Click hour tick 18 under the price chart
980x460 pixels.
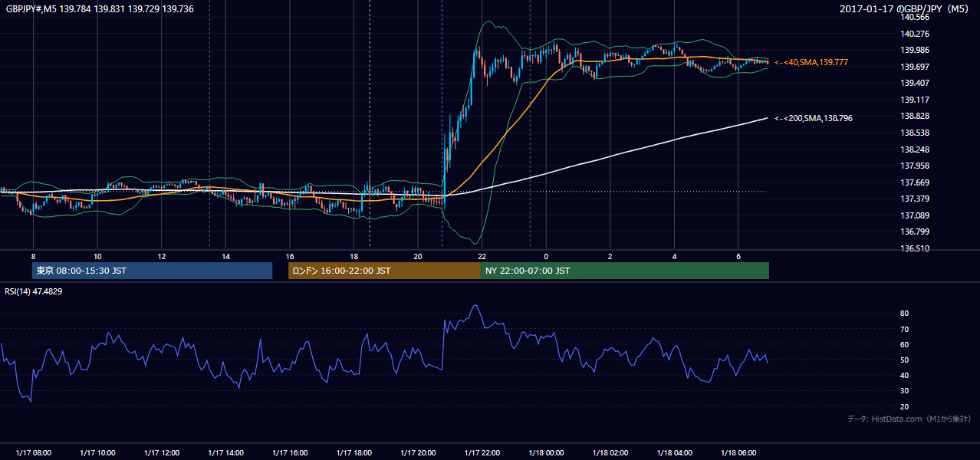tap(354, 255)
